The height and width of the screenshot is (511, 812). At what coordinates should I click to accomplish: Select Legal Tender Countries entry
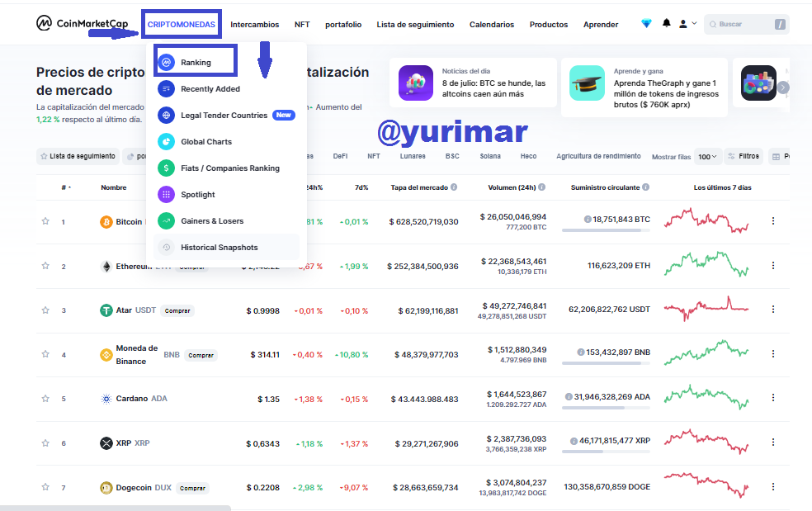[x=226, y=115]
